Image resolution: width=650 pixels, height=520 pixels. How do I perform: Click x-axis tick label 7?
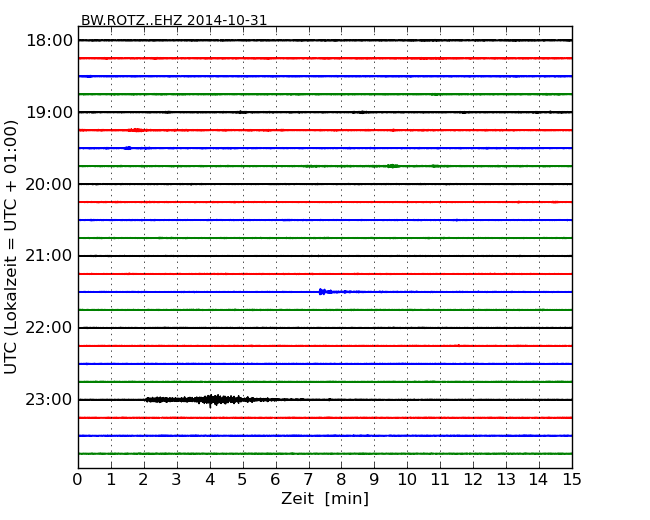tap(308, 480)
